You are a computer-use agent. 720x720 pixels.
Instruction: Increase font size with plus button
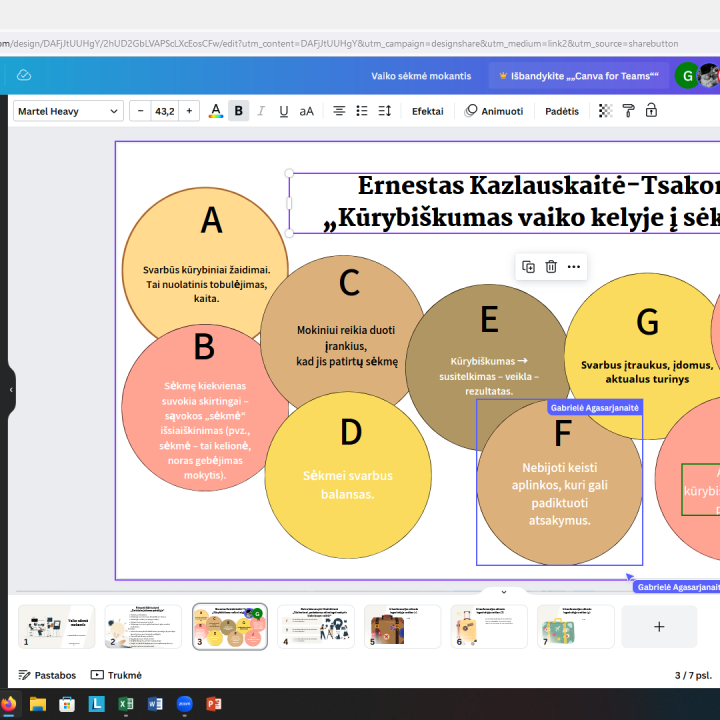189,111
